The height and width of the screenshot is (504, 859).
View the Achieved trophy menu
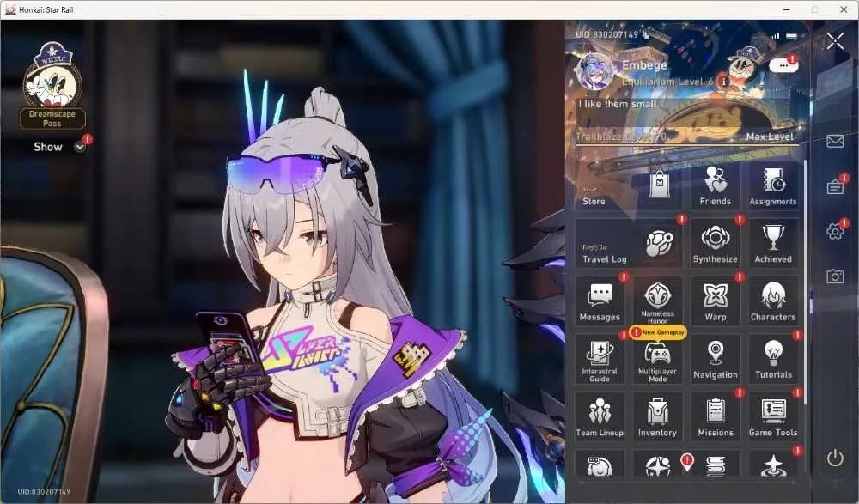tap(773, 244)
